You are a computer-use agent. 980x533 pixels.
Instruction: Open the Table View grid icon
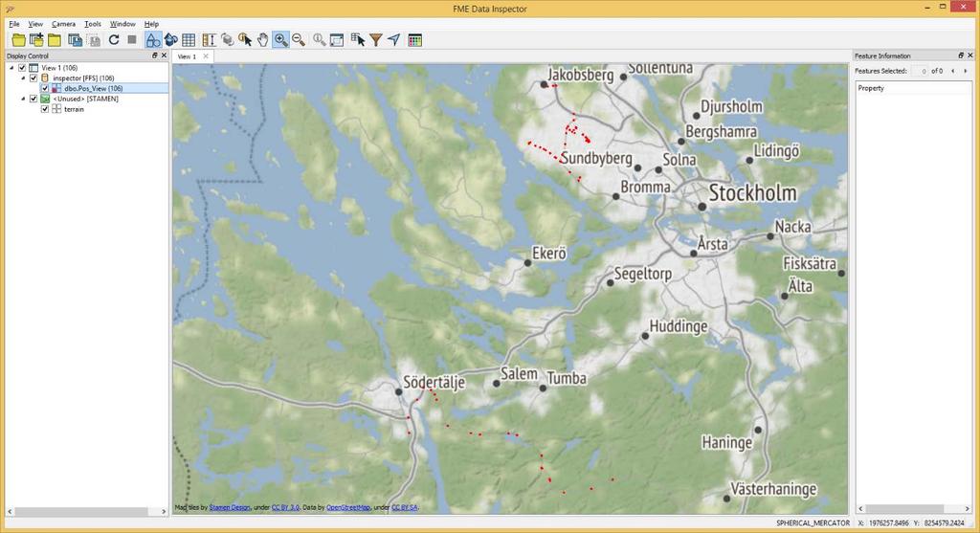point(189,40)
